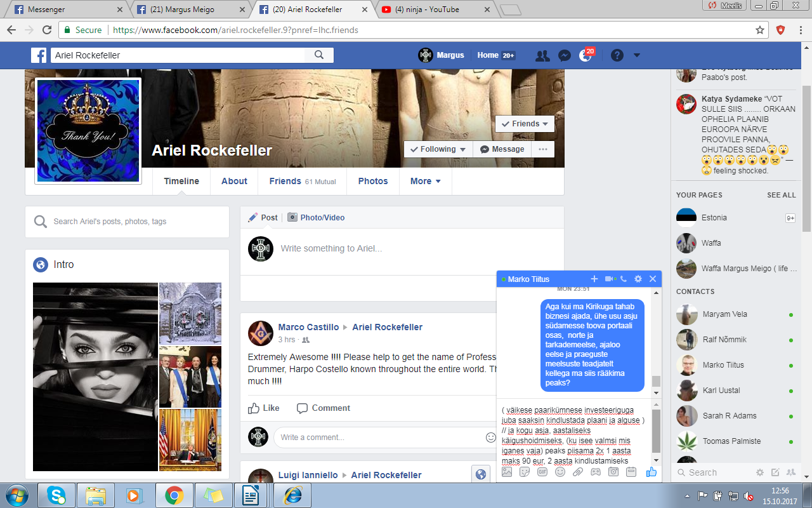
Task: Open the black-and-white face intro photo
Action: point(95,377)
